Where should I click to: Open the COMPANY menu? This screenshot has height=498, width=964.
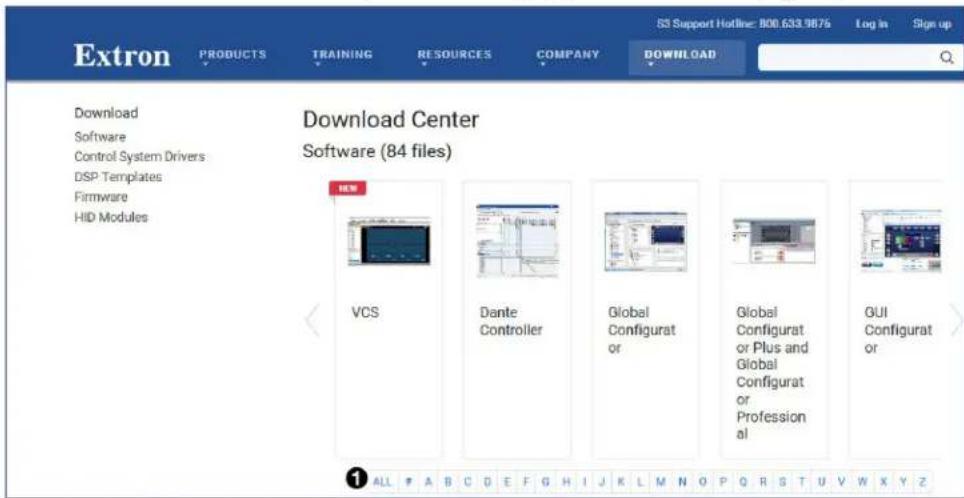pyautogui.click(x=567, y=55)
